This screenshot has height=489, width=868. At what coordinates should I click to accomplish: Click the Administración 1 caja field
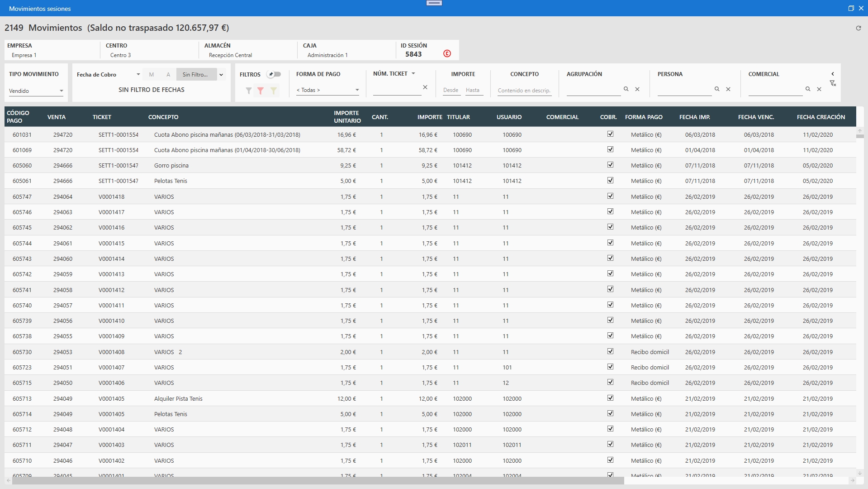[x=327, y=55]
